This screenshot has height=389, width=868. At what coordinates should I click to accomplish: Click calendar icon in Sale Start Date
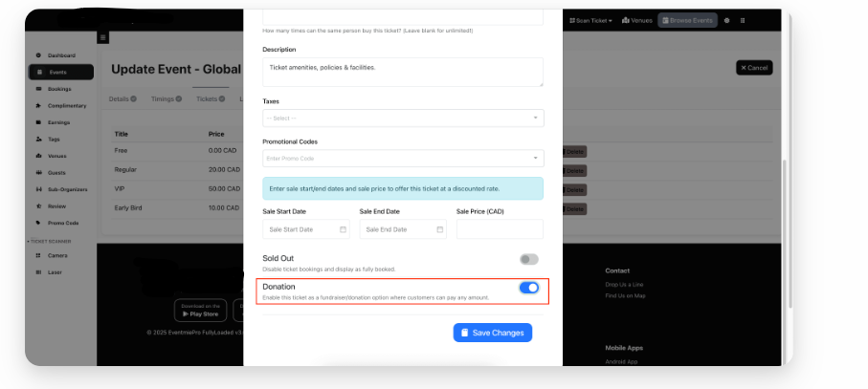(x=343, y=229)
